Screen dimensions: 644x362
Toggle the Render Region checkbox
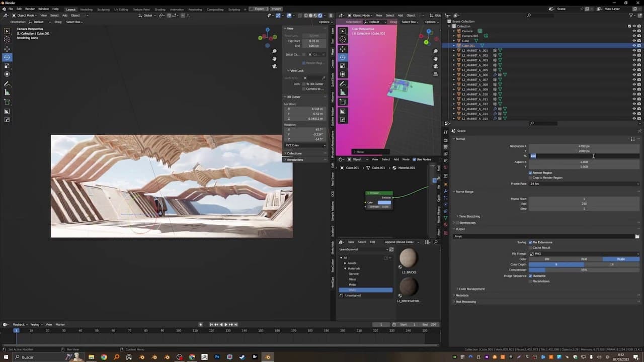pyautogui.click(x=530, y=173)
